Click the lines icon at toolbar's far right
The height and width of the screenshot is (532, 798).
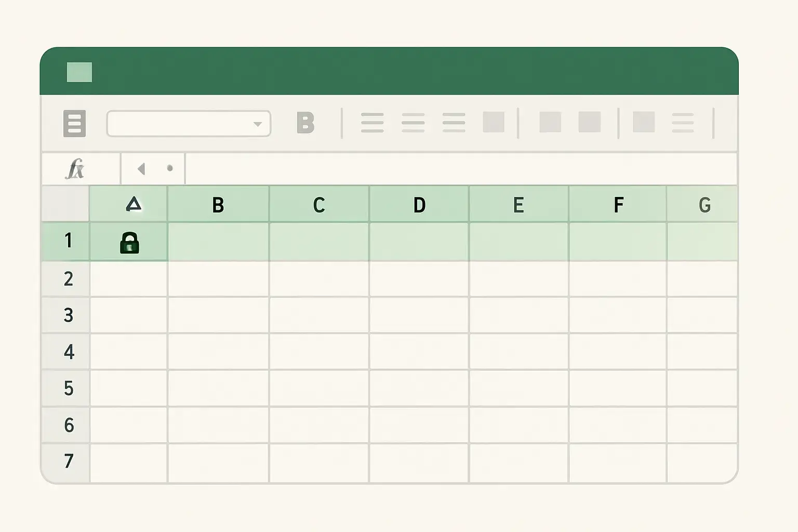pyautogui.click(x=683, y=123)
